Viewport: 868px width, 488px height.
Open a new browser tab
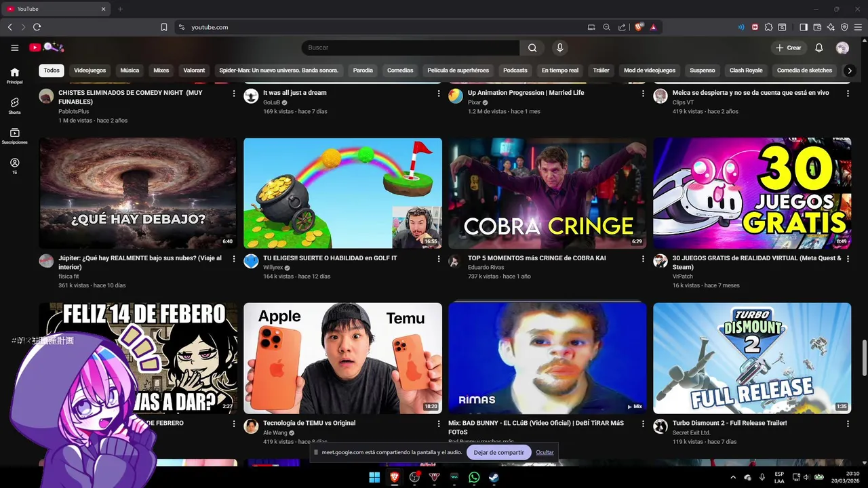[x=120, y=9]
